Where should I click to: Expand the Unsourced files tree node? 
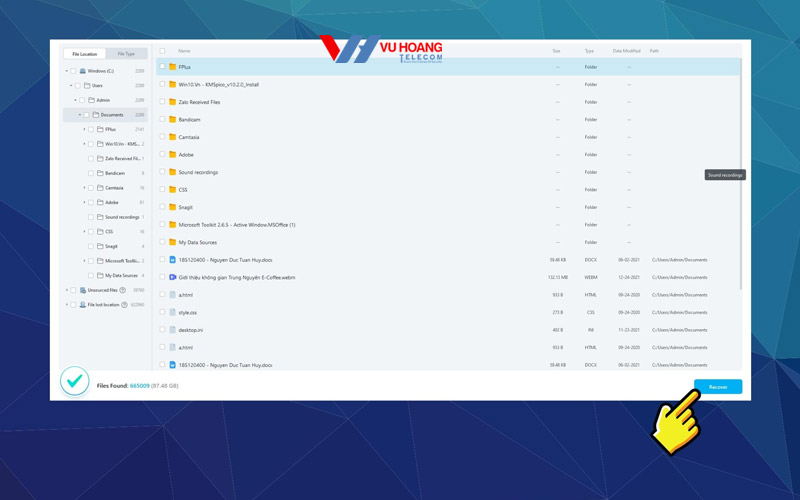67,290
